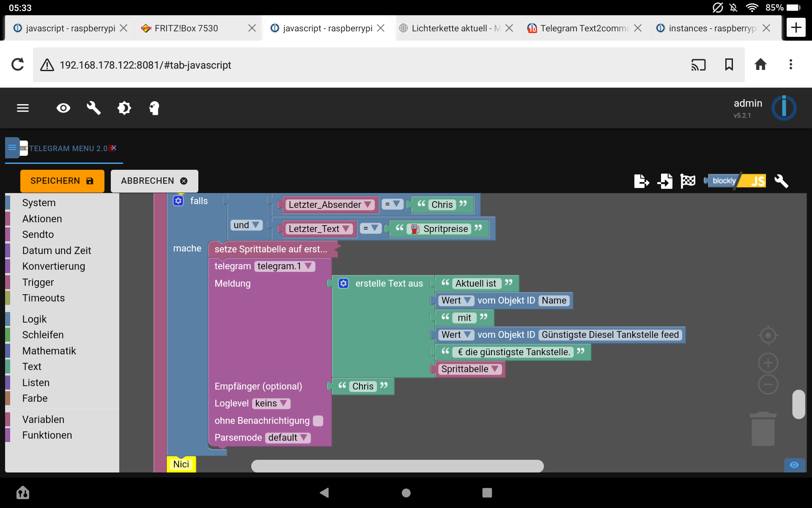Screen dimensions: 812x508
Task: Open the Trigger block category
Action: pos(38,282)
